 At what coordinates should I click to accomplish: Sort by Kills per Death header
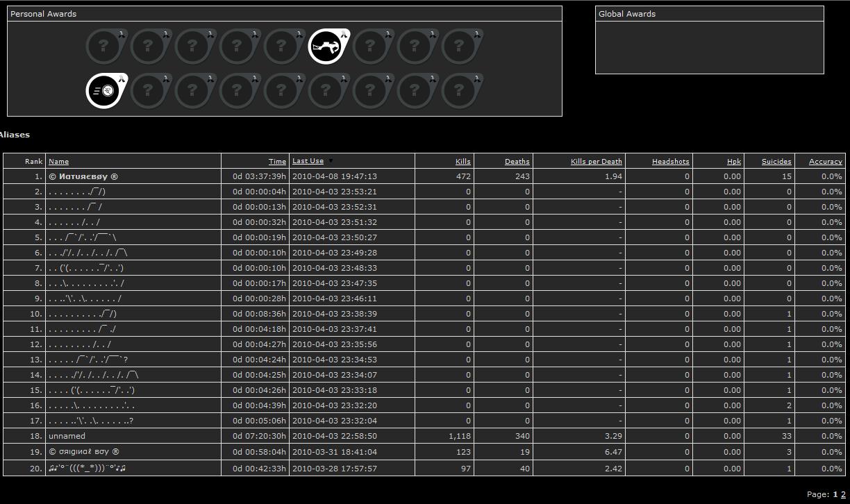(596, 162)
